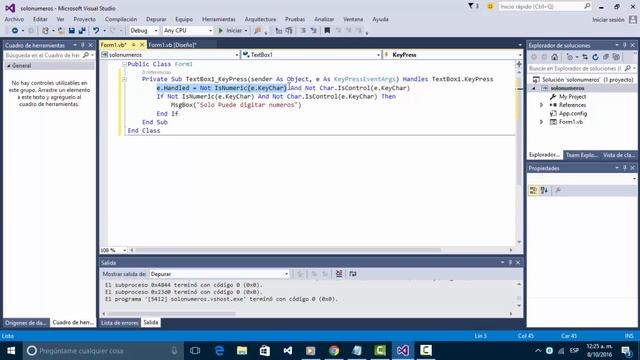This screenshot has height=360, width=640.
Task: Switch to Form1.vb [Diseño] tab
Action: [172, 45]
